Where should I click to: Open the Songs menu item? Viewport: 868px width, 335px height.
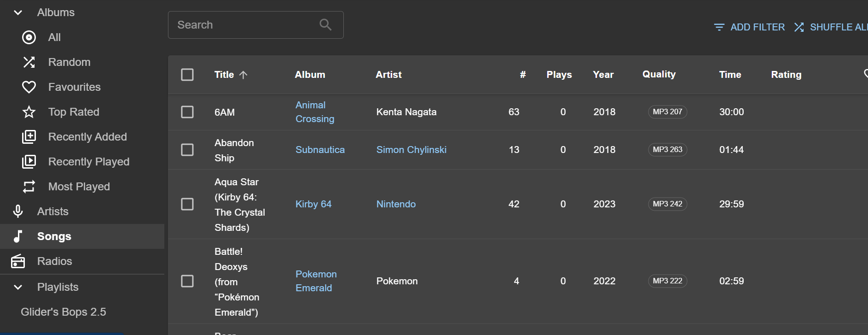[54, 236]
